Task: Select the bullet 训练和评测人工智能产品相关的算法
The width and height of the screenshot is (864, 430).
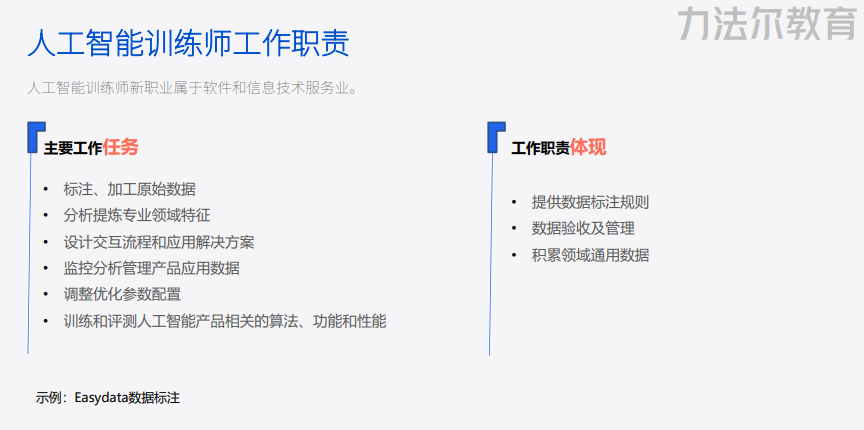Action: coord(225,321)
